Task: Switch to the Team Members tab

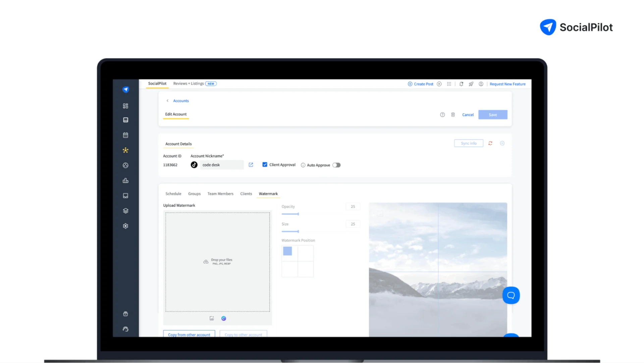Action: 220,194
